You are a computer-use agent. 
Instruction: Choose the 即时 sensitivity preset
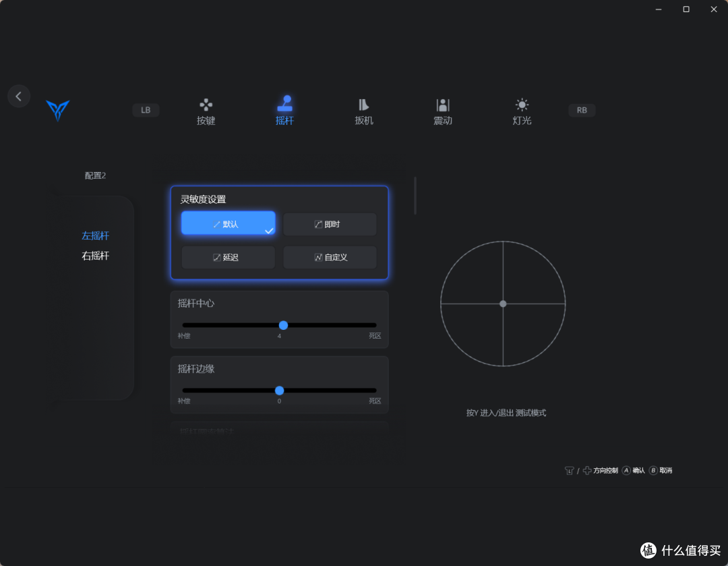pos(330,225)
